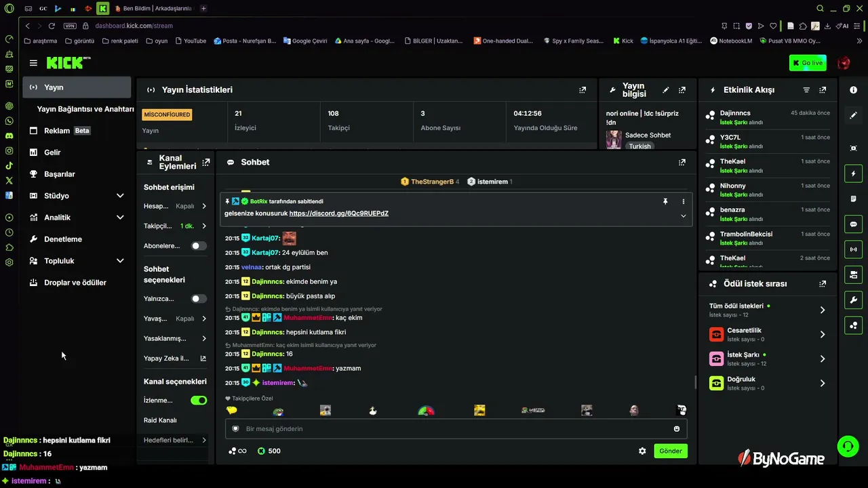This screenshot has height=488, width=868.
Task: Click the chat scrollbar thumb
Action: [695, 382]
